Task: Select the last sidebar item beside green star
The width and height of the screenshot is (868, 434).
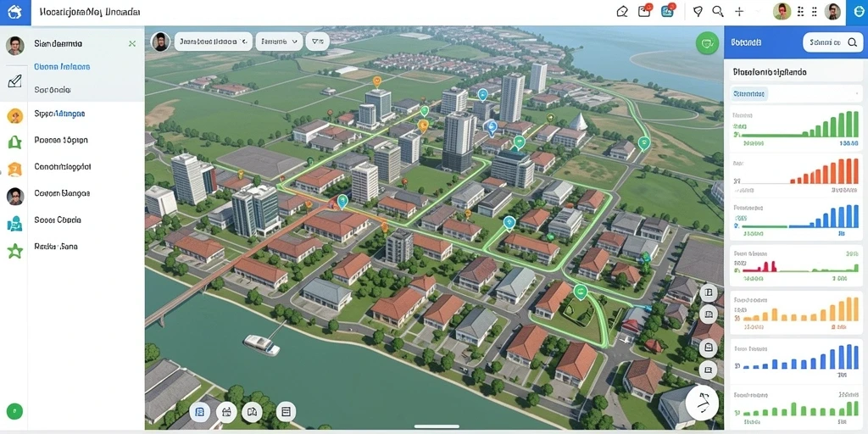Action: pyautogui.click(x=55, y=247)
